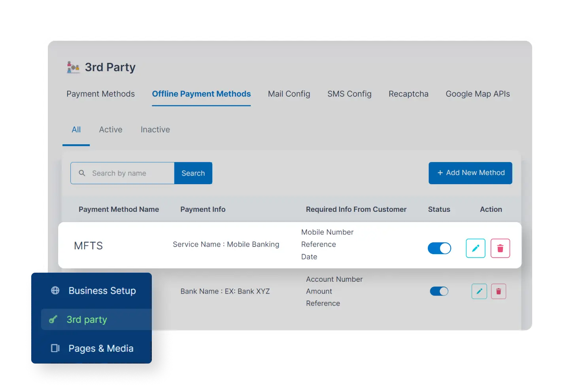Click the edit pencil icon for Bank XYZ method
Viewport: 580px width, 392px height.
click(479, 291)
